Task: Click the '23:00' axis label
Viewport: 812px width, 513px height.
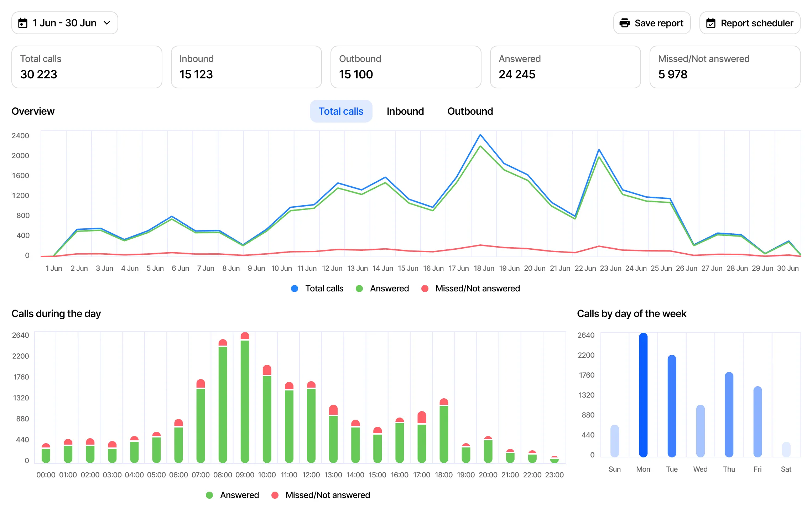Action: click(x=554, y=475)
